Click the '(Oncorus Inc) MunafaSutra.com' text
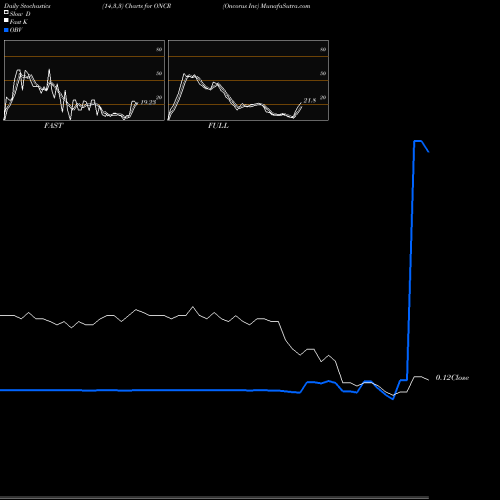Image resolution: width=500 pixels, height=500 pixels. click(266, 6)
